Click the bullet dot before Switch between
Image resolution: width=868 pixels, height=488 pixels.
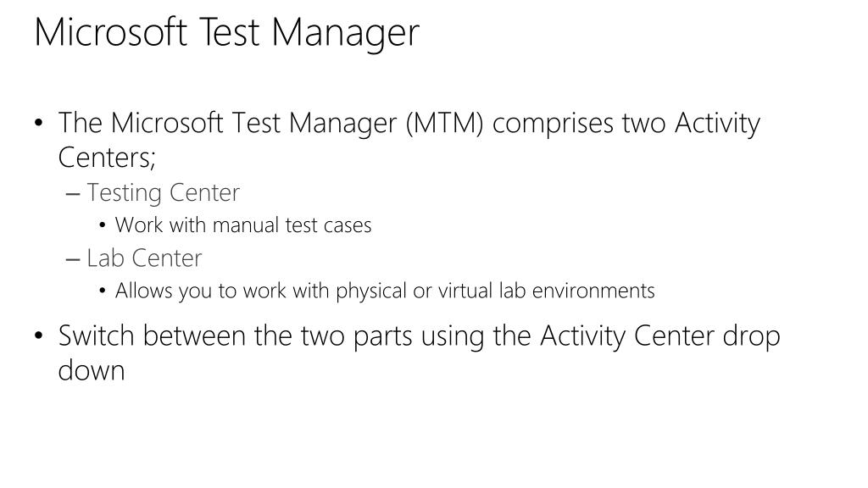pyautogui.click(x=38, y=335)
